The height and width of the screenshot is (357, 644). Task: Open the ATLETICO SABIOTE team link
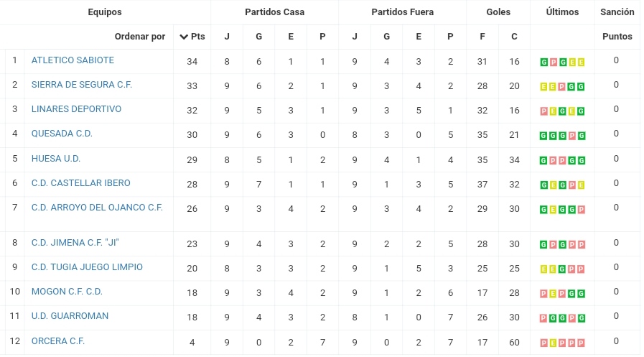pyautogui.click(x=73, y=60)
